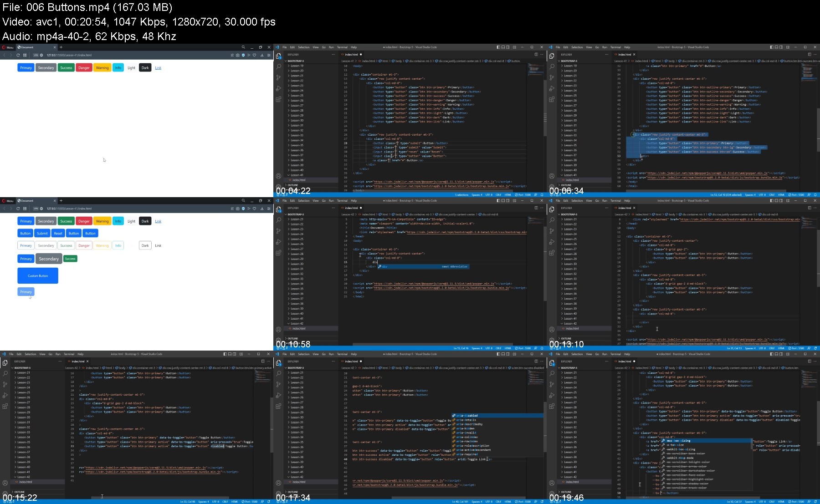The height and width of the screenshot is (504, 820).
Task: Expand the Lesson-33 folder in the 00:19:46 frame
Action: [570, 433]
